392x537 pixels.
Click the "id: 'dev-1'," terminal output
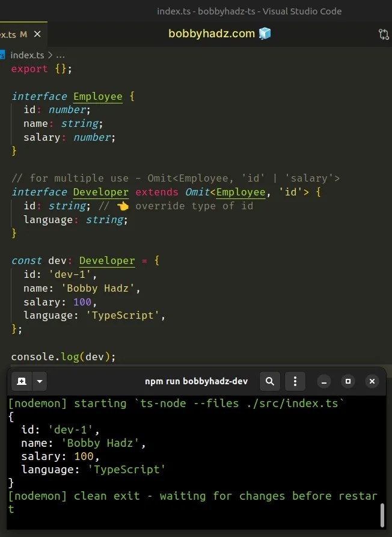(x=60, y=429)
